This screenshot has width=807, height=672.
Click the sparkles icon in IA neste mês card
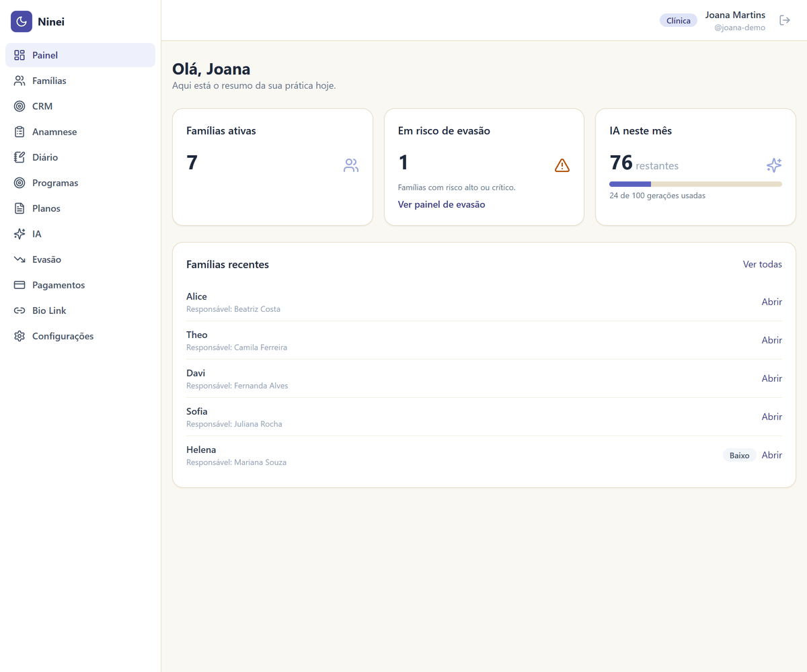pos(774,165)
